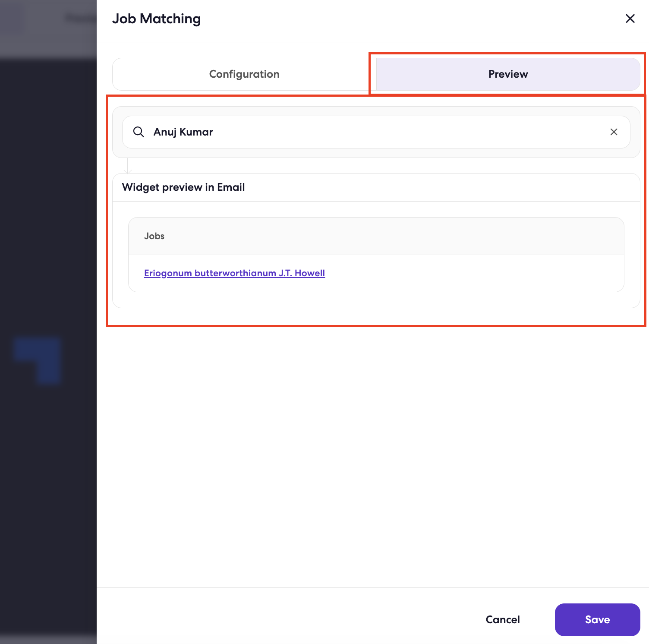Click the Job Matching title
Image resolution: width=649 pixels, height=644 pixels.
[x=156, y=19]
